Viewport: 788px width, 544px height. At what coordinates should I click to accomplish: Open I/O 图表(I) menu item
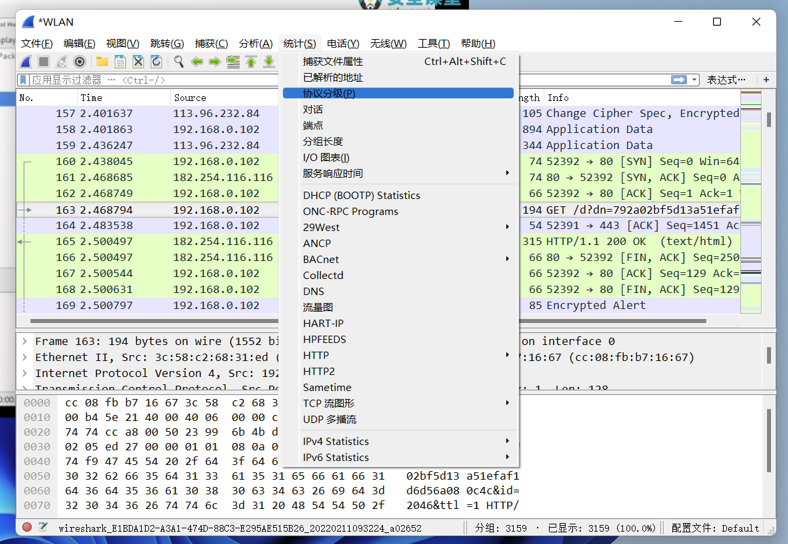click(399, 158)
